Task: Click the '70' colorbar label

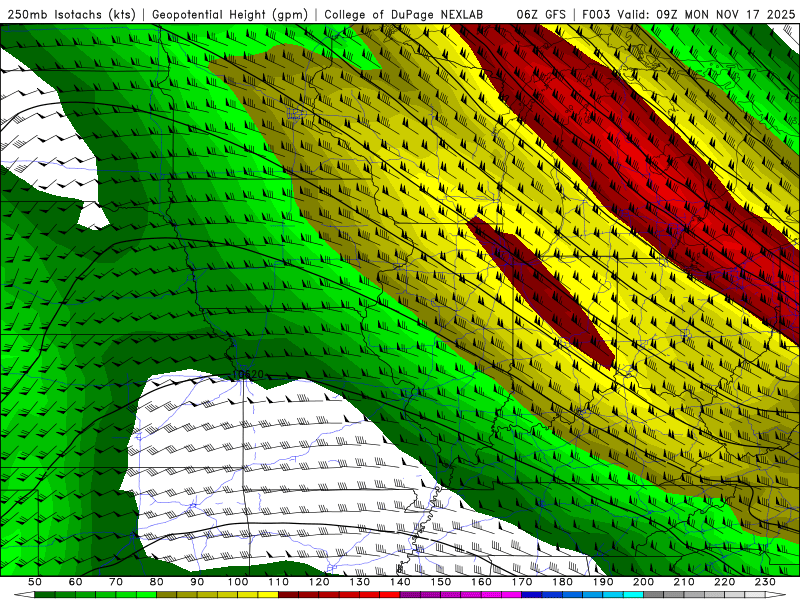Action: pos(116,582)
